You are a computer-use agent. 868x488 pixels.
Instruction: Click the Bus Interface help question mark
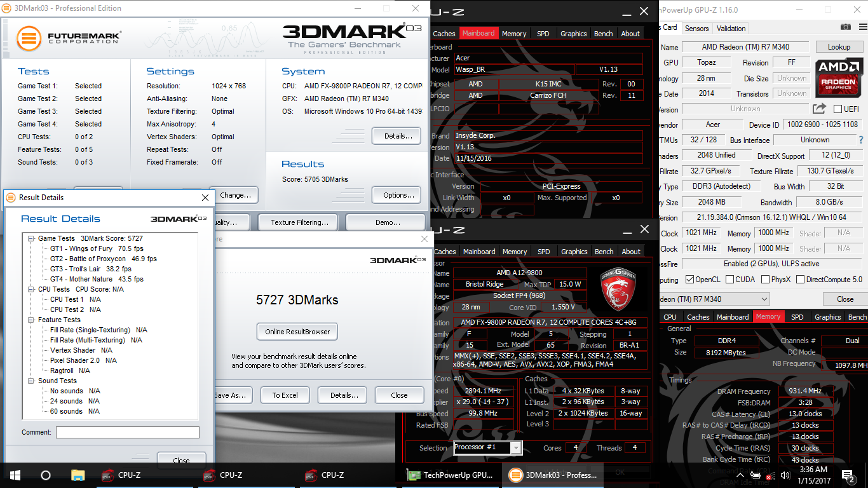point(860,140)
